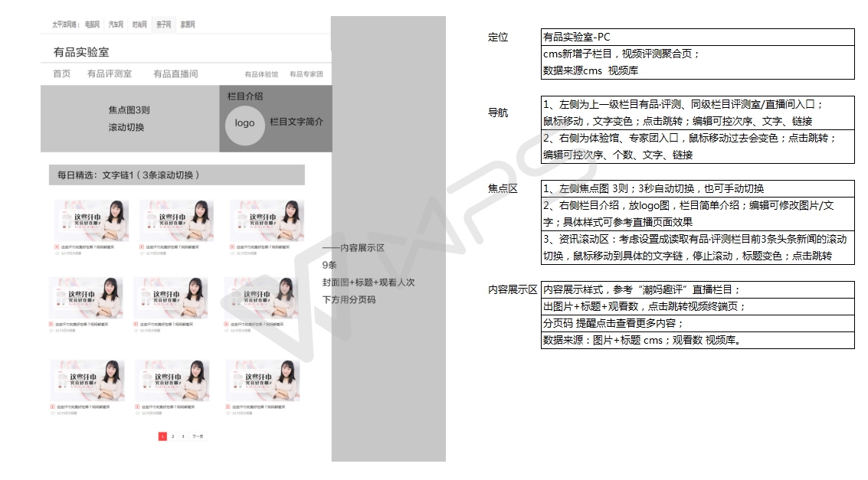Click play icon under top-row middle video
The image size is (868, 480).
(142, 247)
